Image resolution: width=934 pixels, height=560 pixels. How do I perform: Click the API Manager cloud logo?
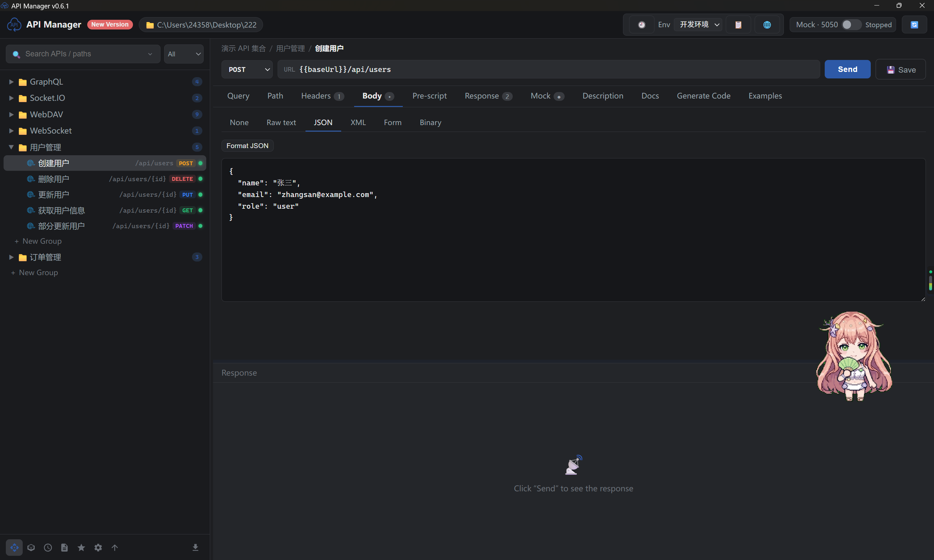(x=14, y=25)
